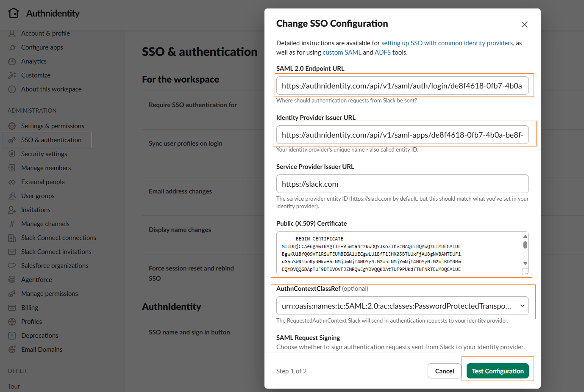The image size is (584, 392).
Task: Click the Settings & permissions gear icon
Action: 12,126
